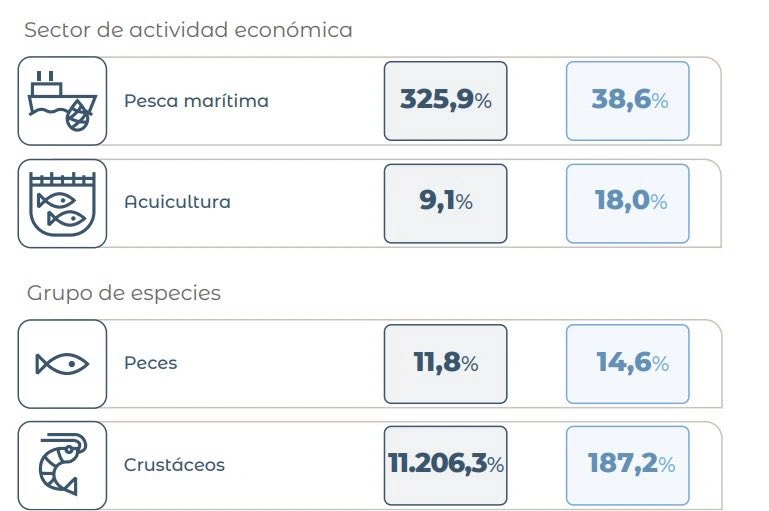Click the single fish Peces icon

pyautogui.click(x=62, y=364)
